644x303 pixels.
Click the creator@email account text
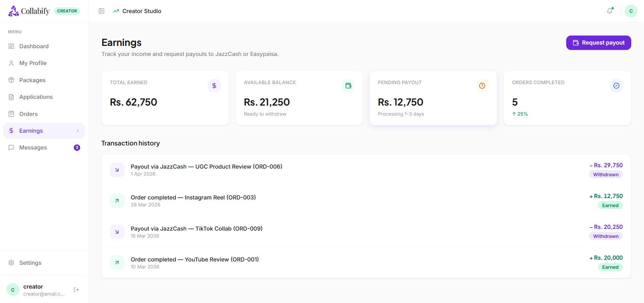[x=44, y=294]
